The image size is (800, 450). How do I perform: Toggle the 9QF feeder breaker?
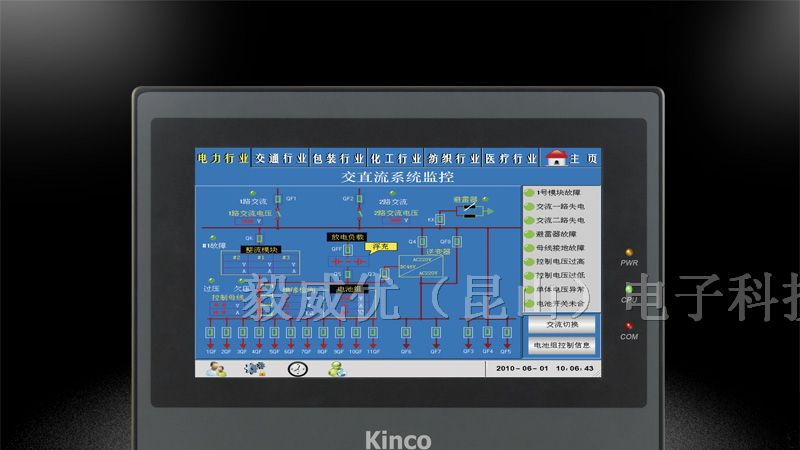[x=339, y=333]
